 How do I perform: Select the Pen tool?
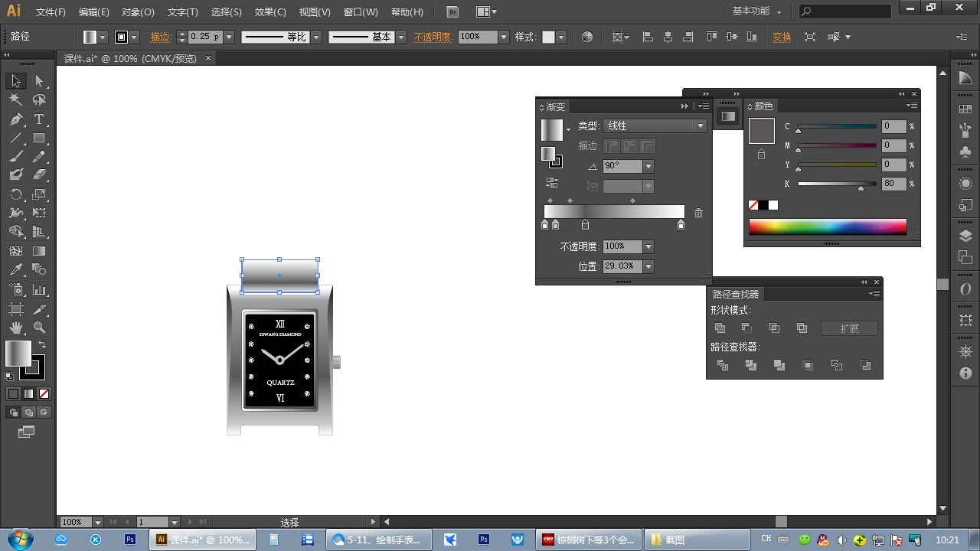click(x=15, y=119)
